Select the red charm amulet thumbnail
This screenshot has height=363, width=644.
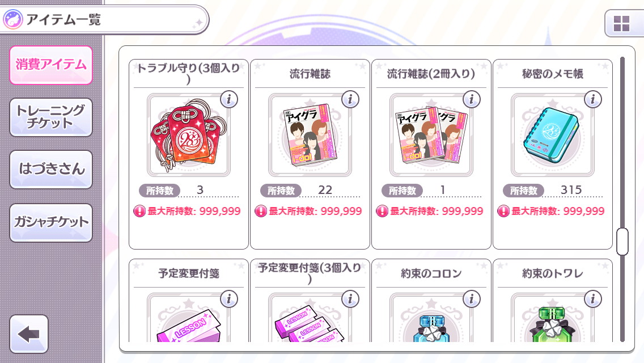189,135
